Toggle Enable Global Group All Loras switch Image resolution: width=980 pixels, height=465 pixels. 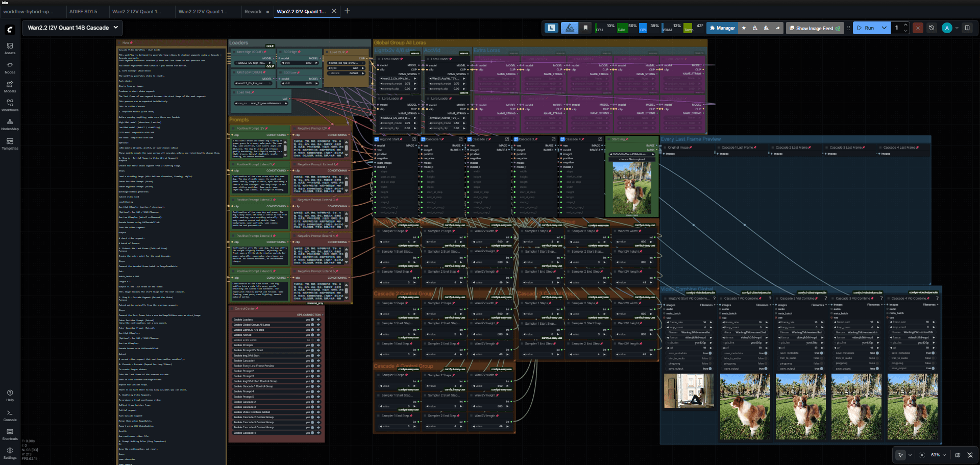coord(312,325)
